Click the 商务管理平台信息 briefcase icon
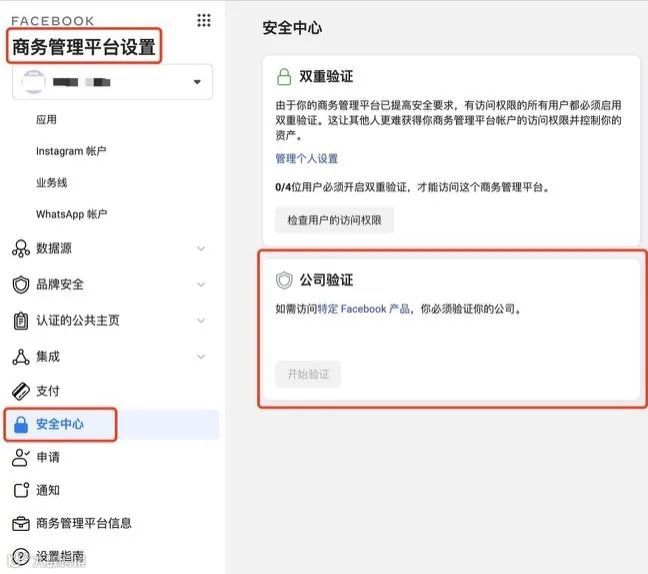 tap(21, 524)
